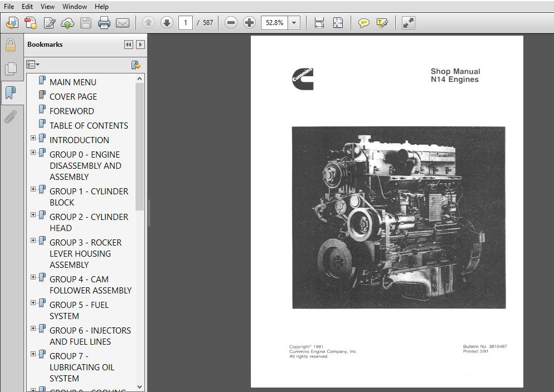Send file via email envelope icon
The image size is (554, 392).
(123, 23)
